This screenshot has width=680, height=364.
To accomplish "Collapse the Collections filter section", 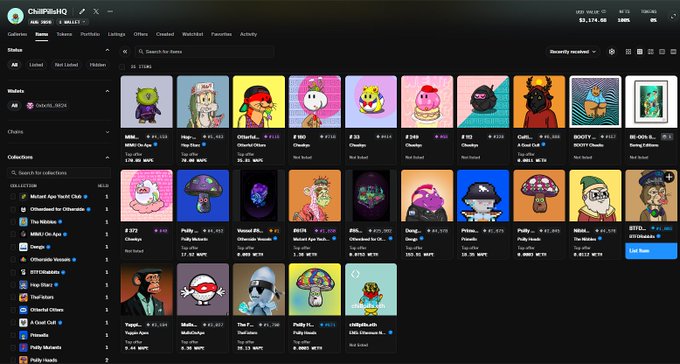I will click(x=107, y=157).
